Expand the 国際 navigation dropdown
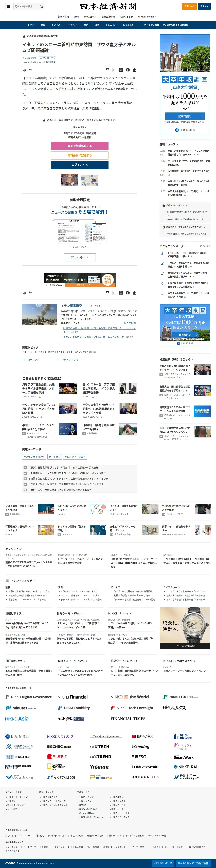The width and height of the screenshot is (216, 868). [98, 25]
